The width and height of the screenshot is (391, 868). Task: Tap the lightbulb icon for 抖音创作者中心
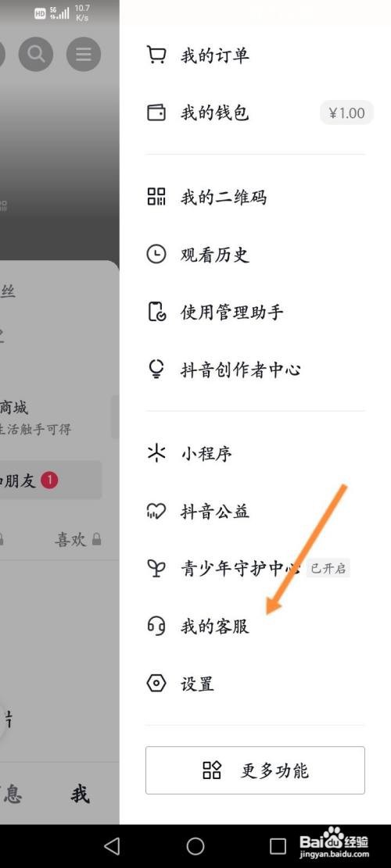156,370
